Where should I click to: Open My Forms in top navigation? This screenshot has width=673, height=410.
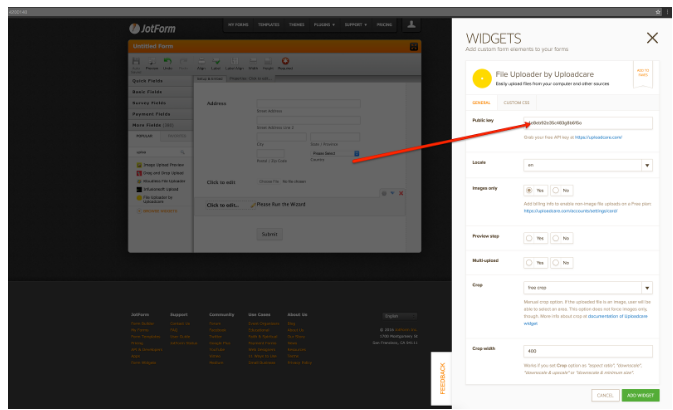[238, 24]
